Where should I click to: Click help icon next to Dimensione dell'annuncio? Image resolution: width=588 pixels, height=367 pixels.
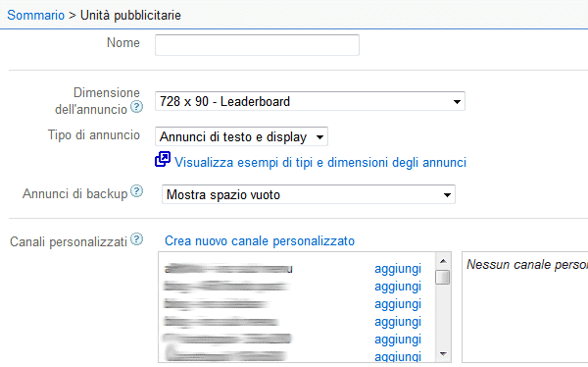[x=137, y=107]
